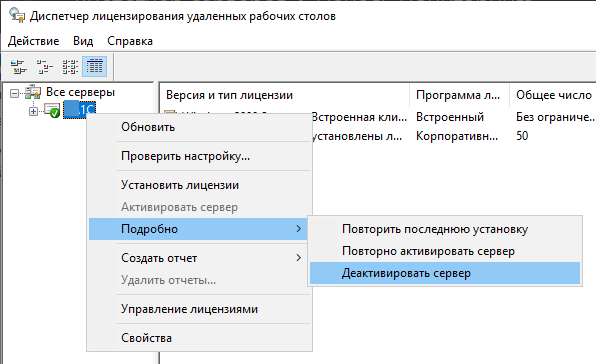Click the licensing manager app icon in title bar
Image resolution: width=596 pixels, height=364 pixels.
point(17,16)
